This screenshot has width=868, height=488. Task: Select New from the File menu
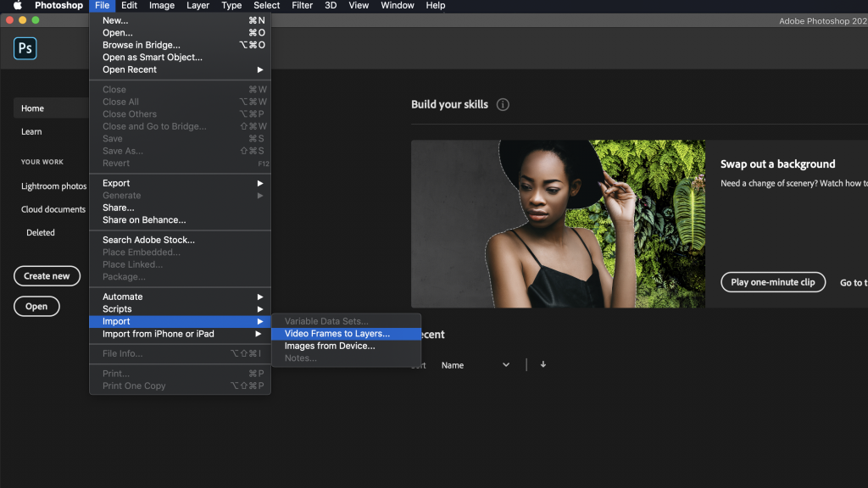(x=180, y=20)
